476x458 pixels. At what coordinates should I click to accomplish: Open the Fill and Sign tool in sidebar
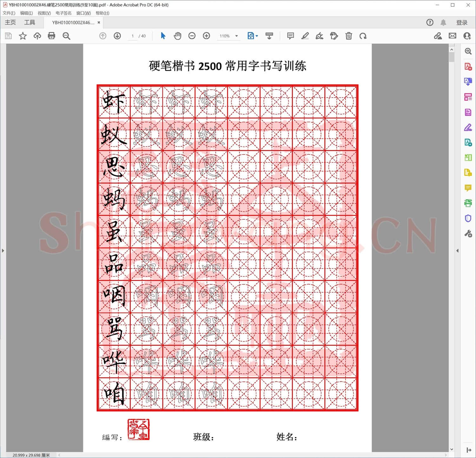468,128
